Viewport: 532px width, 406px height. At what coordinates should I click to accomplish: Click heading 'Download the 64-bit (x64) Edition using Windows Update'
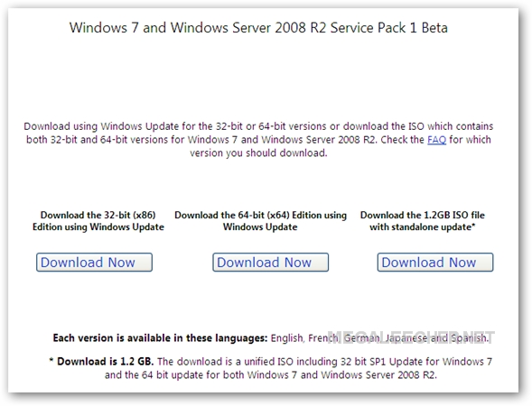260,221
